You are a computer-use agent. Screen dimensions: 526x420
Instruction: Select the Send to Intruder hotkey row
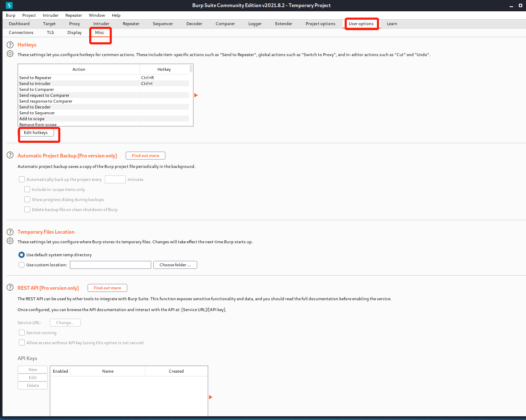coord(103,84)
